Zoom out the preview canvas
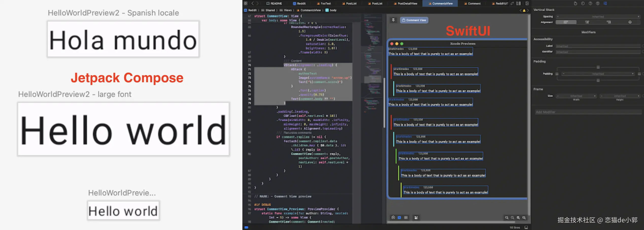The image size is (644, 230). point(507,218)
